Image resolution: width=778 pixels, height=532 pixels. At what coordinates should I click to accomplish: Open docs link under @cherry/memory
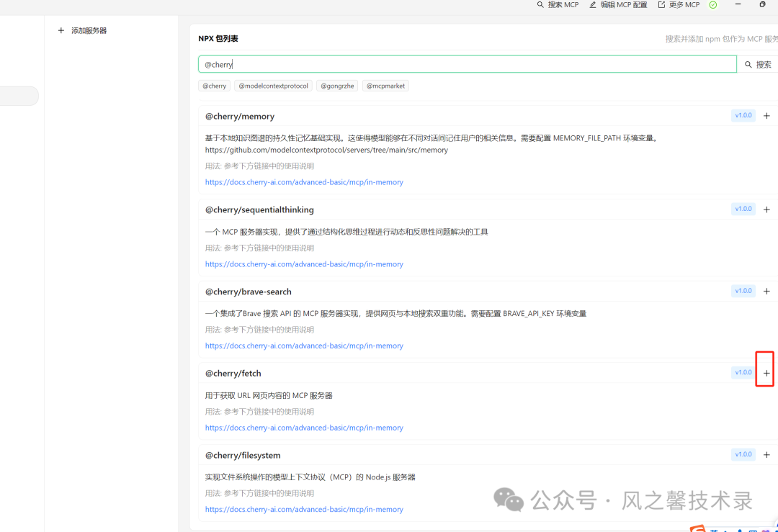tap(304, 182)
